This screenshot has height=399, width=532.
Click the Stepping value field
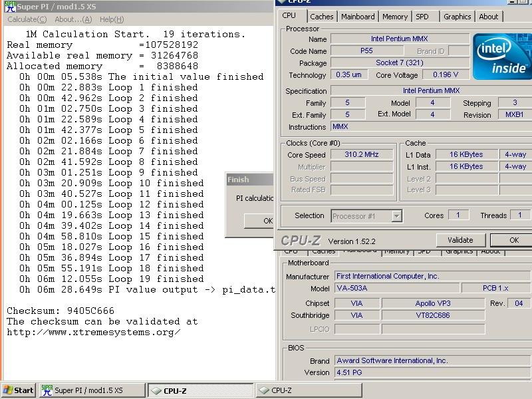click(515, 102)
